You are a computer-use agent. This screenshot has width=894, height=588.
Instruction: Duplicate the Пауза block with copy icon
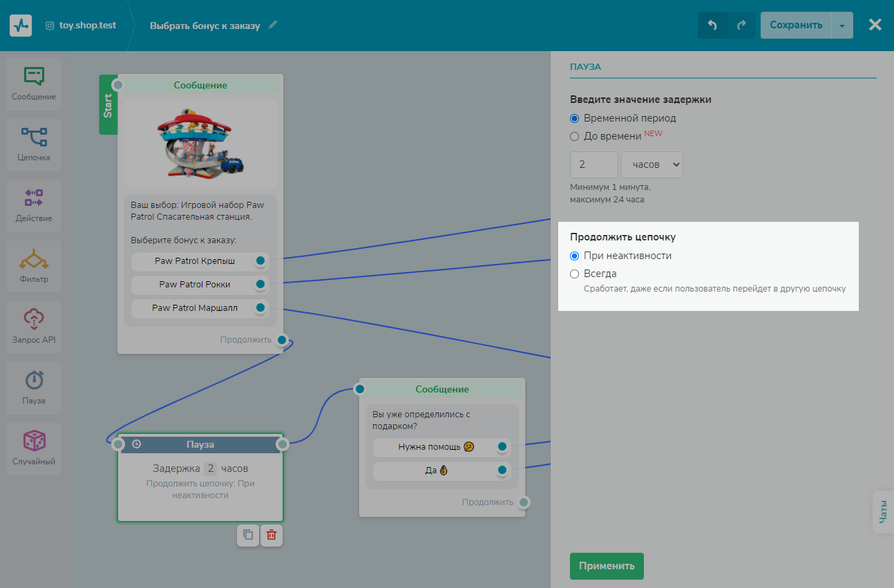point(248,535)
